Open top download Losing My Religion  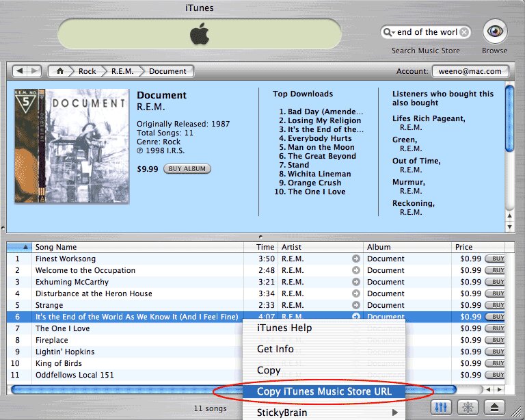coord(324,120)
